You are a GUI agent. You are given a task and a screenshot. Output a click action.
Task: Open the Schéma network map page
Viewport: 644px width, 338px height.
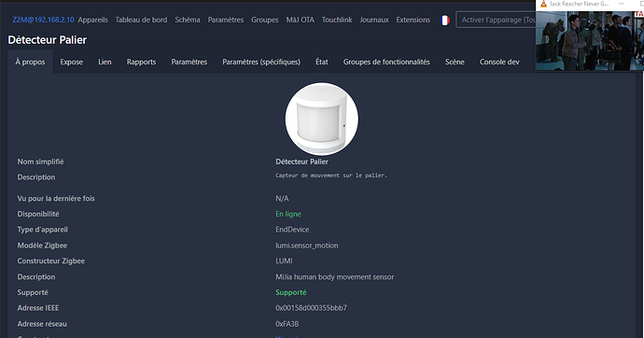[x=188, y=20]
